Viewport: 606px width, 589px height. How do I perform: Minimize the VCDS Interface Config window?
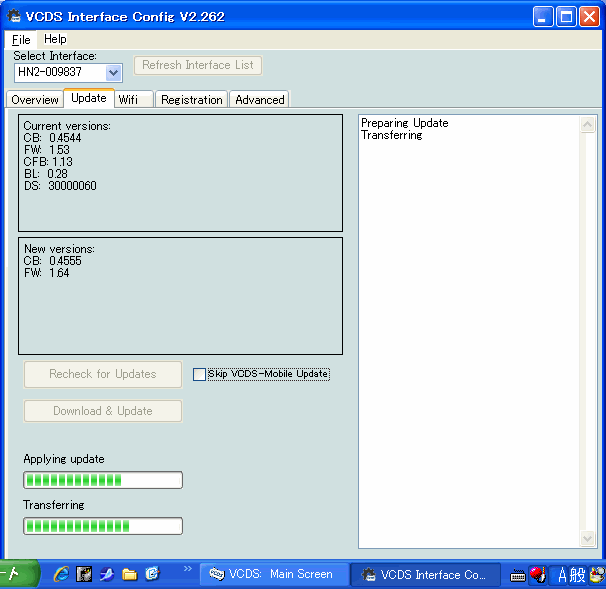(x=543, y=17)
